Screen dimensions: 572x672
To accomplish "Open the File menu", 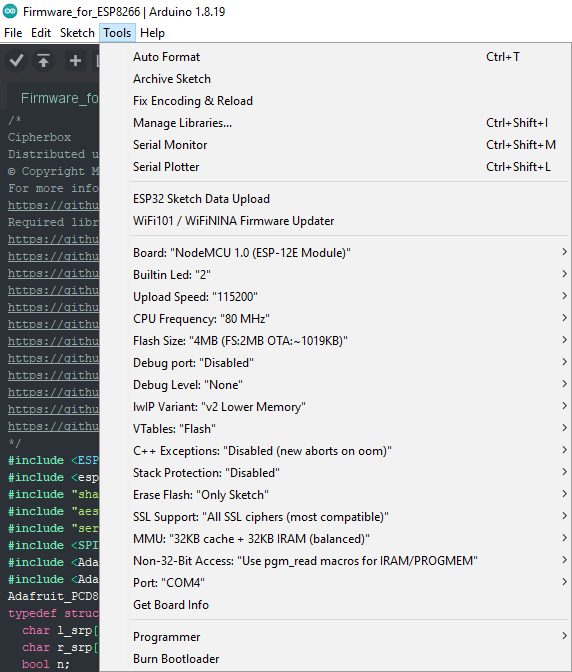I will point(13,33).
